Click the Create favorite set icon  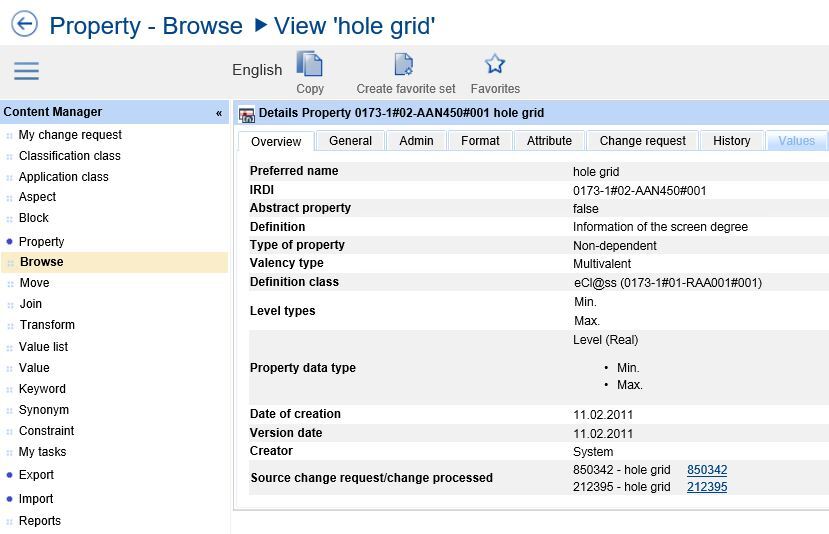pos(404,65)
